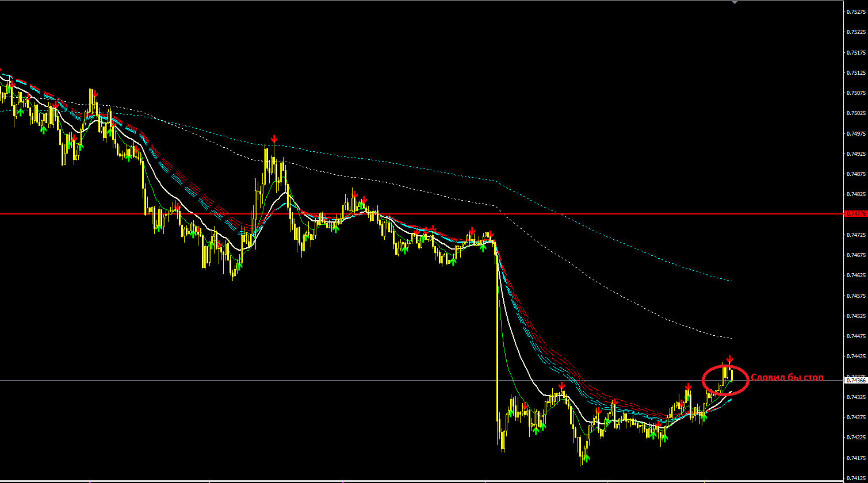Click price scale value 0.74625
This screenshot has height=483, width=868.
point(856,275)
